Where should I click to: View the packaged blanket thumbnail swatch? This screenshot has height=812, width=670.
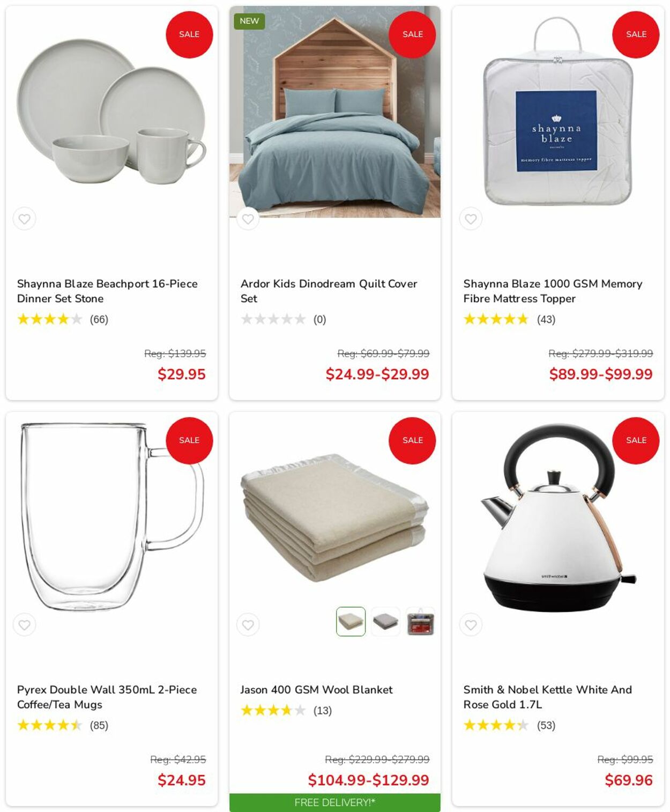[420, 622]
